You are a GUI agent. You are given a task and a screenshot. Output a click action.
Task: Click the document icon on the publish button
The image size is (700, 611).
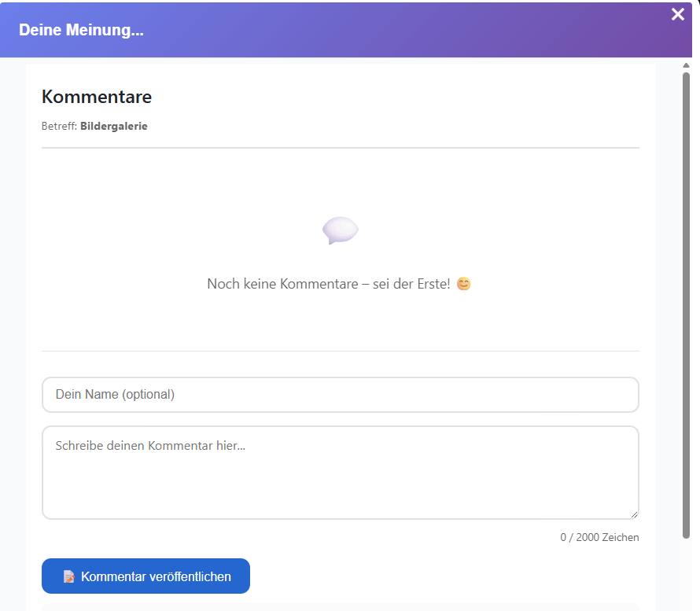point(71,576)
